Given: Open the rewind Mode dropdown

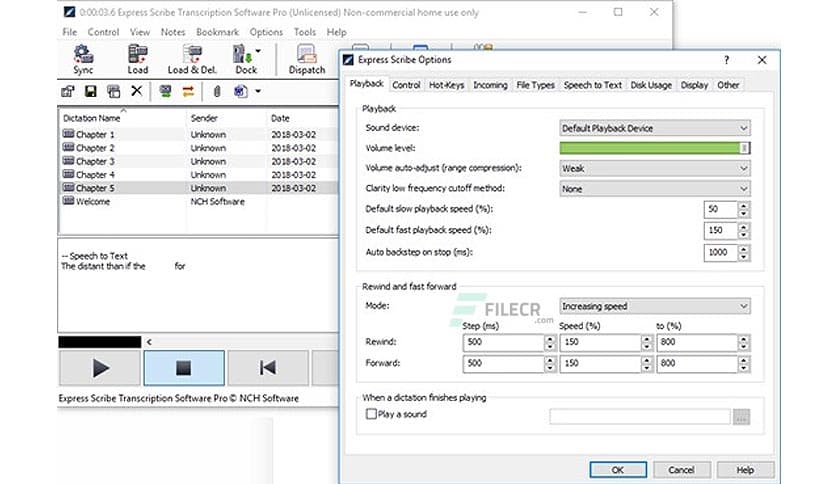Looking at the screenshot, I should coord(655,306).
